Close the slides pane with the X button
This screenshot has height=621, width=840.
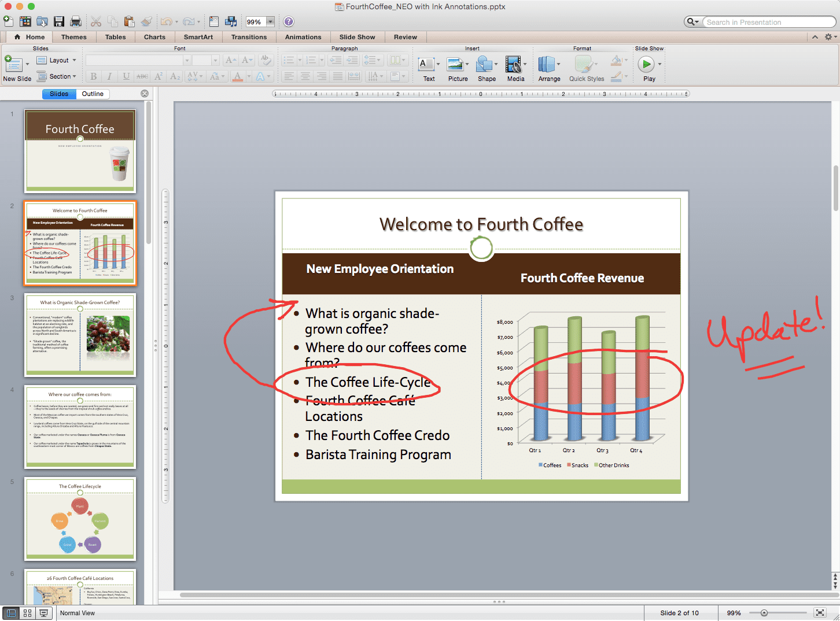(x=145, y=94)
